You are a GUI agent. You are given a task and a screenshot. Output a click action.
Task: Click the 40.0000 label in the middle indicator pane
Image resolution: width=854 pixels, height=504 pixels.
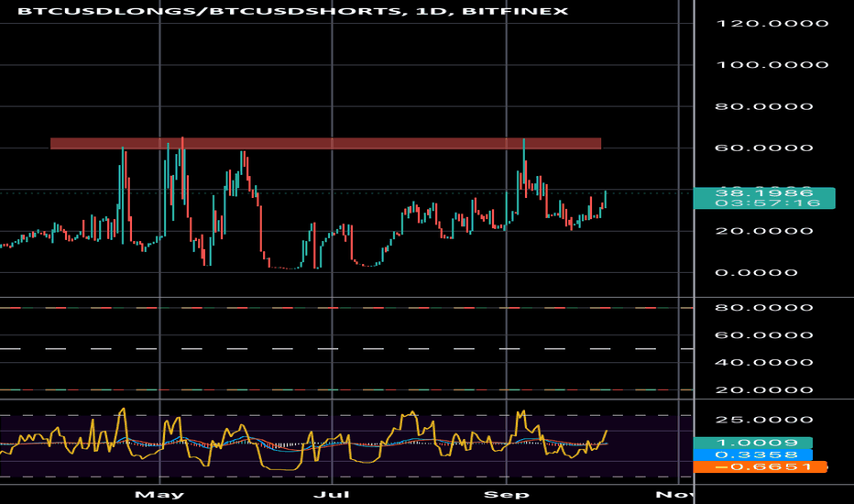pyautogui.click(x=764, y=362)
